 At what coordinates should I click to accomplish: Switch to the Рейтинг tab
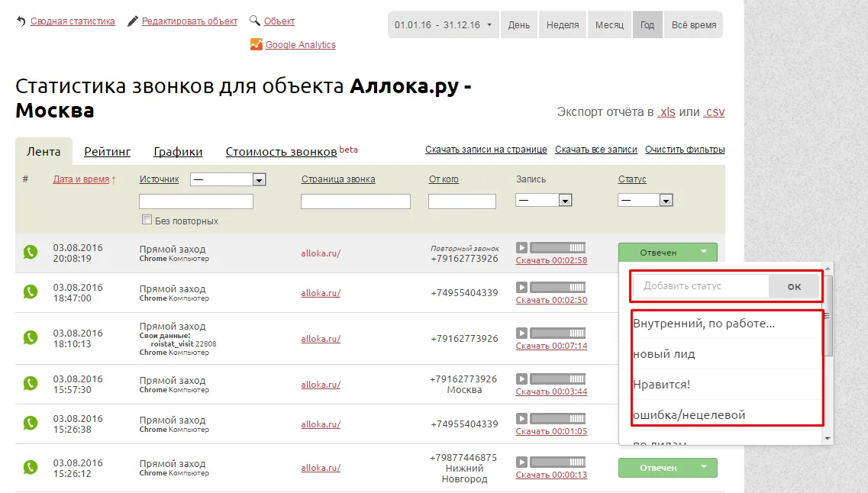tap(108, 152)
